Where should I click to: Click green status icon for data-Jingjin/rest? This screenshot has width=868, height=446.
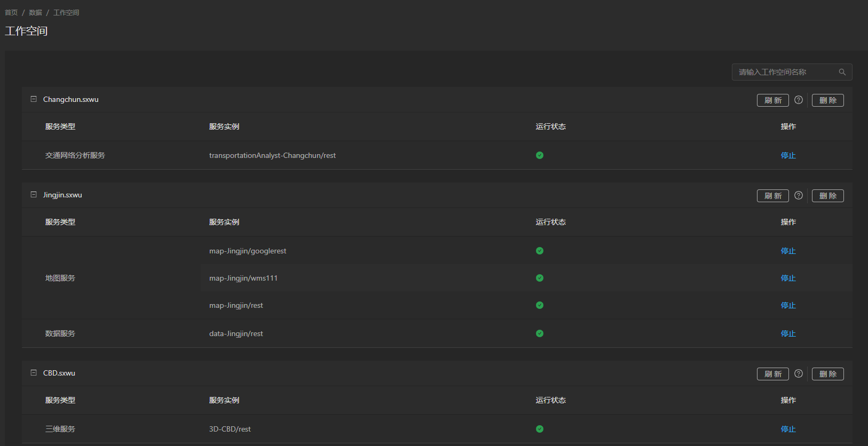point(540,333)
